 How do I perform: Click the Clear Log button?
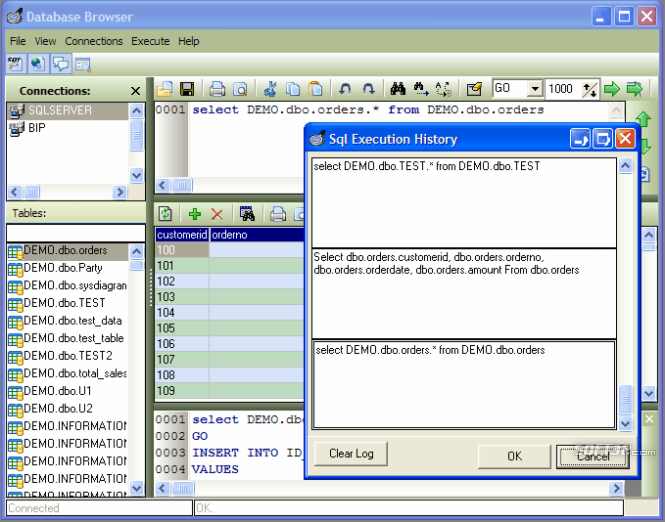(x=351, y=454)
